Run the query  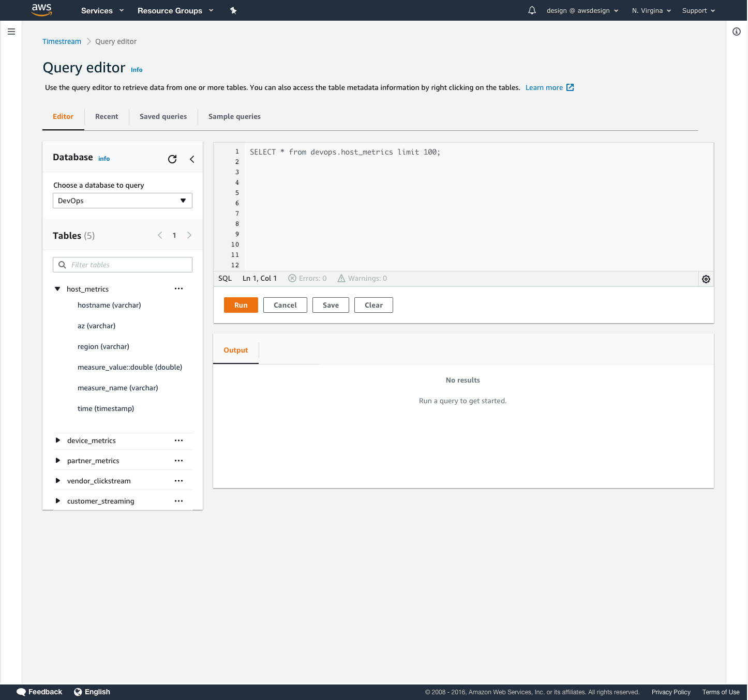point(241,305)
